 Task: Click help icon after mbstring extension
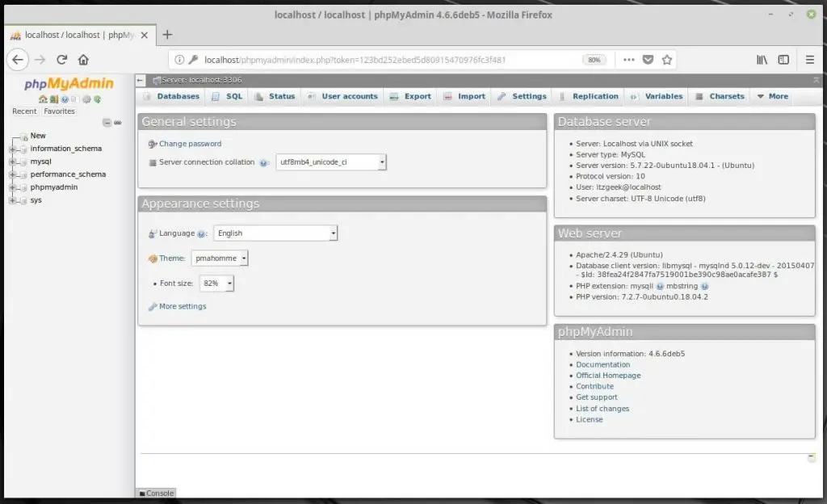704,286
